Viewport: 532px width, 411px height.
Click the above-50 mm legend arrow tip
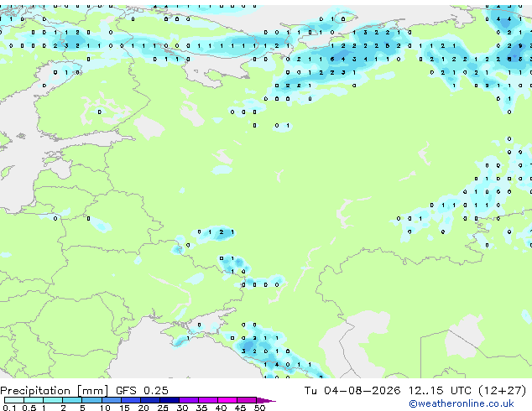(266, 400)
